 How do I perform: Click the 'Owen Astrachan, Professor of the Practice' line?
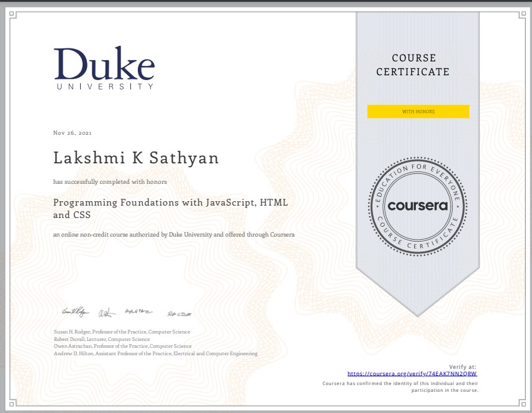[122, 346]
